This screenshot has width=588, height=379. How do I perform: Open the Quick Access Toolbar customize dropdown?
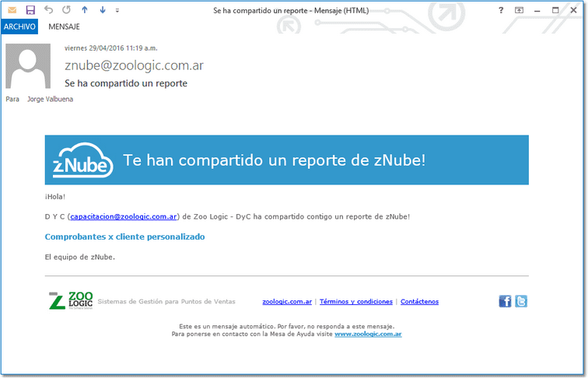click(117, 11)
